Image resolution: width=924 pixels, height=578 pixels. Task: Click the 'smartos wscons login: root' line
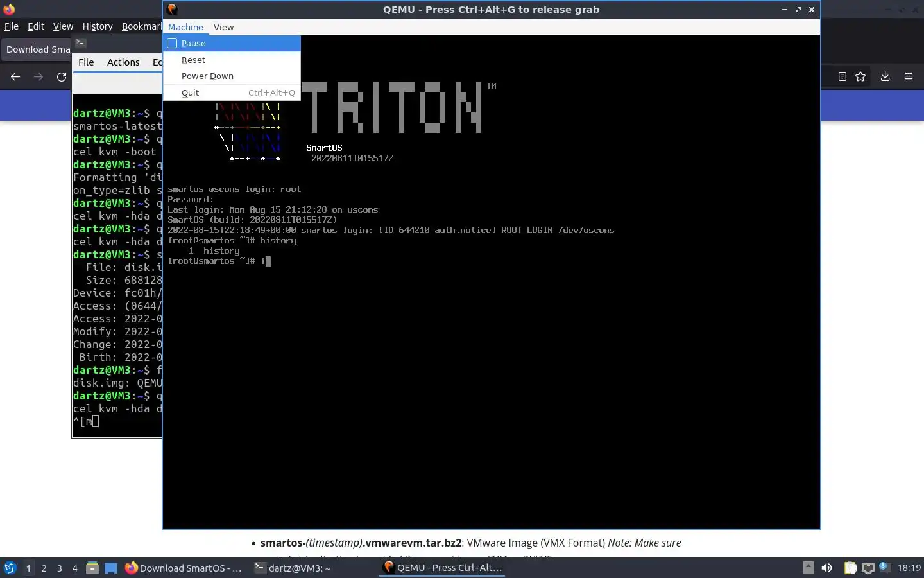pos(234,189)
